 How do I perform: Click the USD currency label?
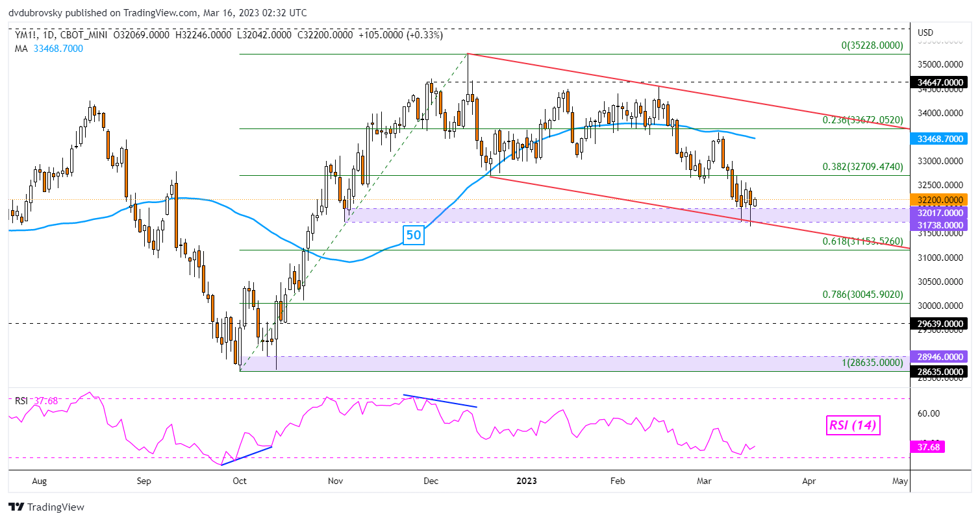[925, 32]
